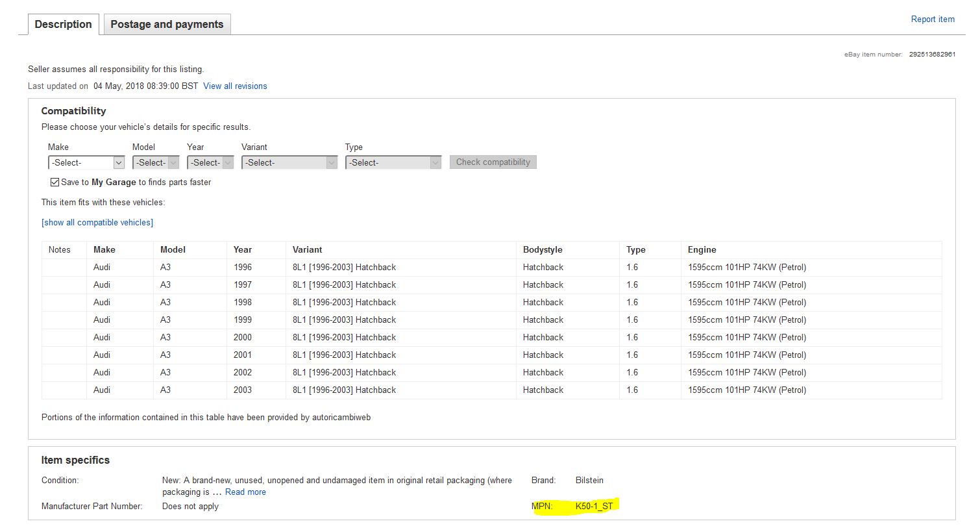
Task: Expand the Type dropdown
Action: (393, 162)
